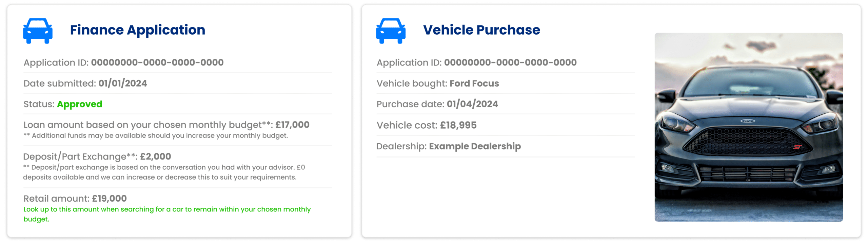The image size is (868, 242).
Task: Click the Deposit/Part Exchange value of £2,000
Action: (156, 156)
